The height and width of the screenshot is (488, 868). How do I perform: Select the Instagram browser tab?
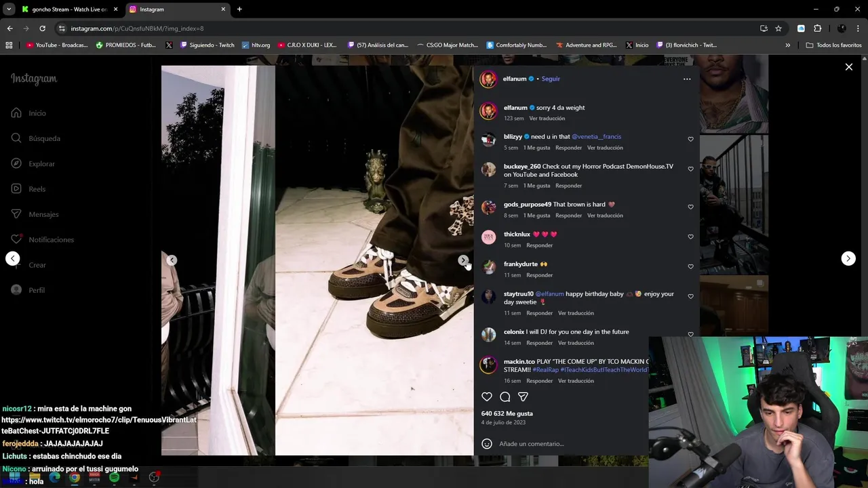pos(176,9)
